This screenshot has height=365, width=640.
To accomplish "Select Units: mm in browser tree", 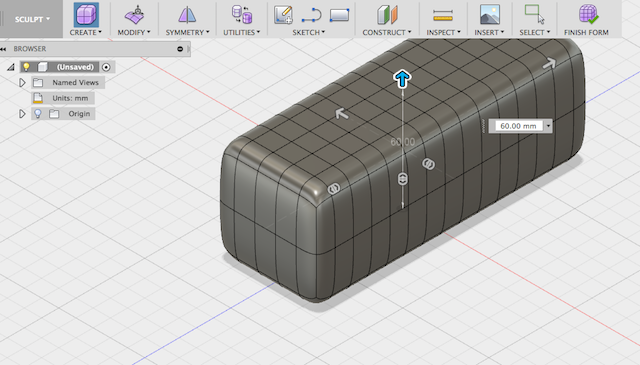I will coord(70,98).
